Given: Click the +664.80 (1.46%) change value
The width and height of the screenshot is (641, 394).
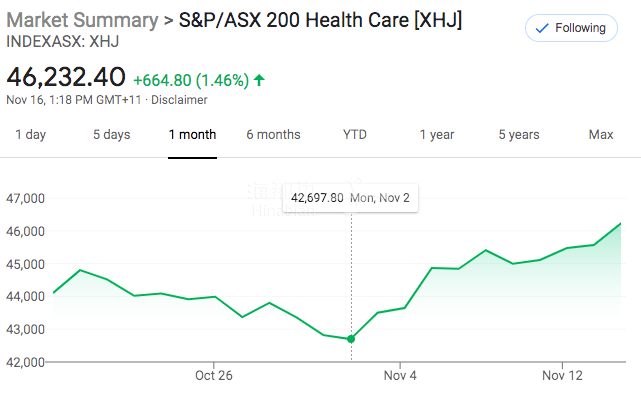Looking at the screenshot, I should [191, 80].
